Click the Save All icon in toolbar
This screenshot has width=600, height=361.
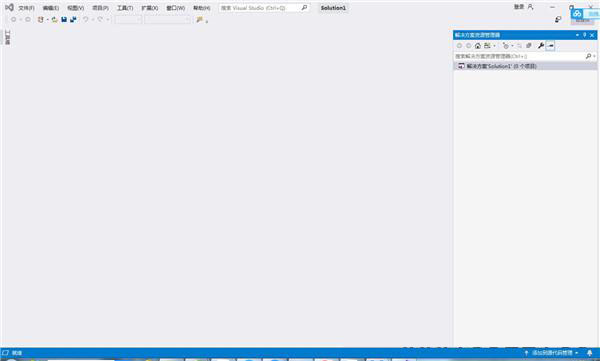pyautogui.click(x=73, y=20)
